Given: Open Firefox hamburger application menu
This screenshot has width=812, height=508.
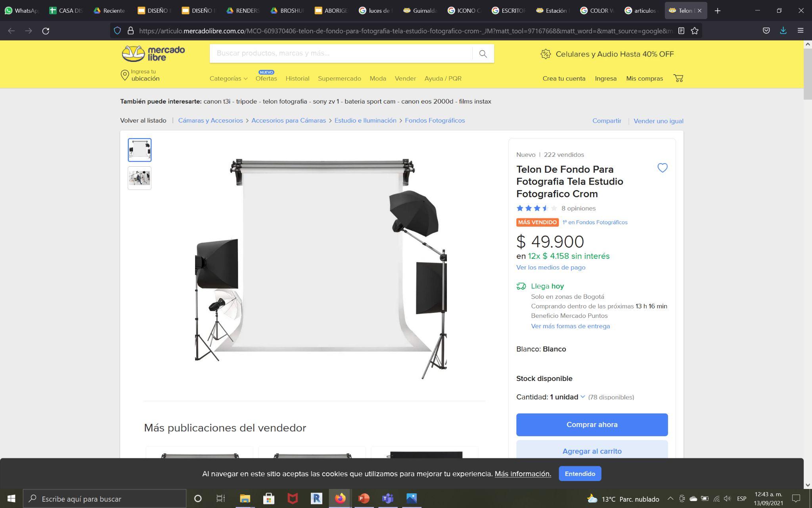Looking at the screenshot, I should (801, 31).
